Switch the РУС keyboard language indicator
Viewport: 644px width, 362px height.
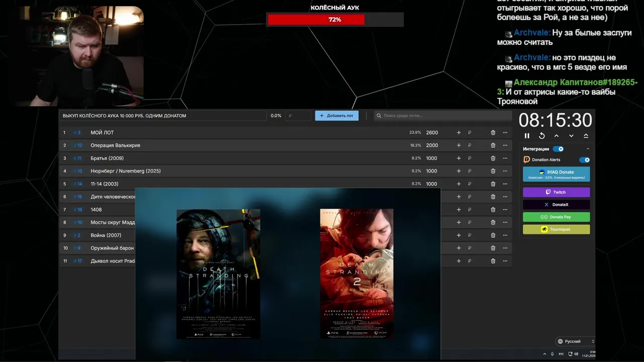point(561,354)
